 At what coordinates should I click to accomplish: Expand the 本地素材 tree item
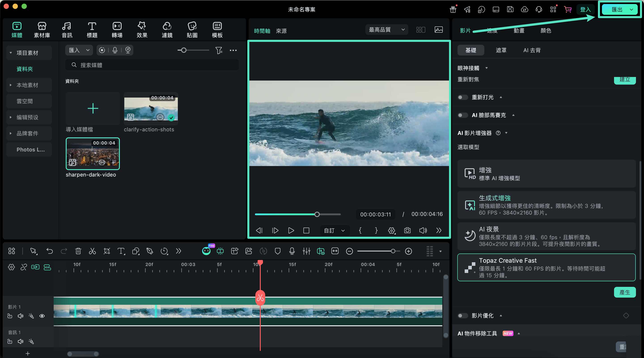tap(11, 85)
